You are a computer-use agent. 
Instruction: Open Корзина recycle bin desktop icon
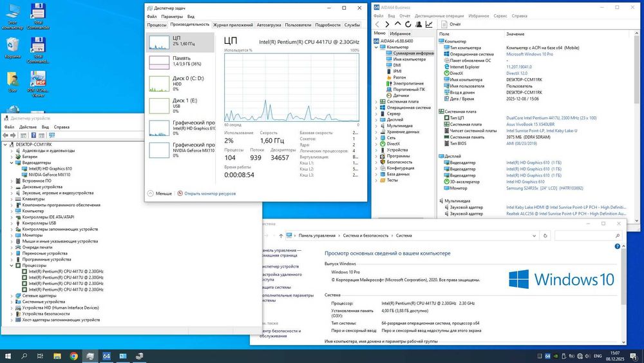point(13,48)
